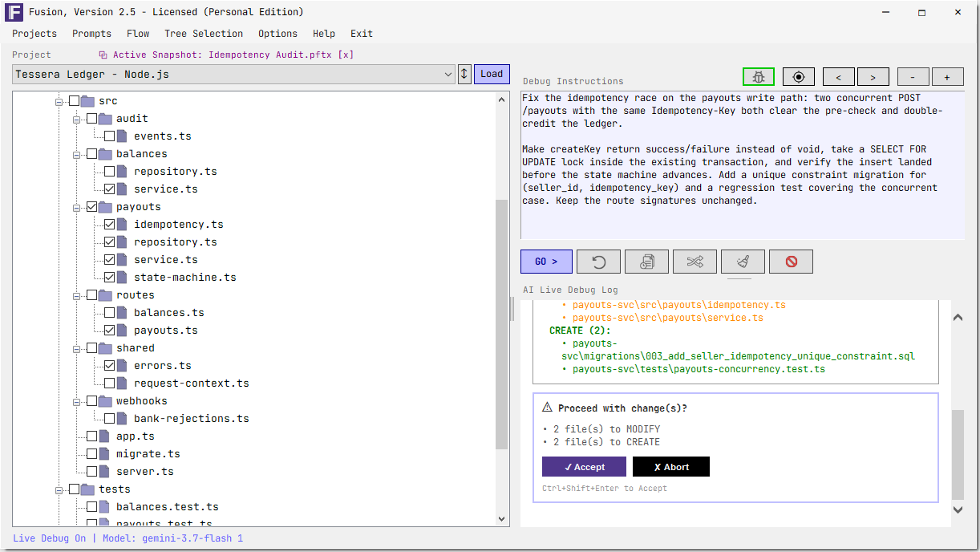Check the request-context.ts checkbox

(x=110, y=384)
